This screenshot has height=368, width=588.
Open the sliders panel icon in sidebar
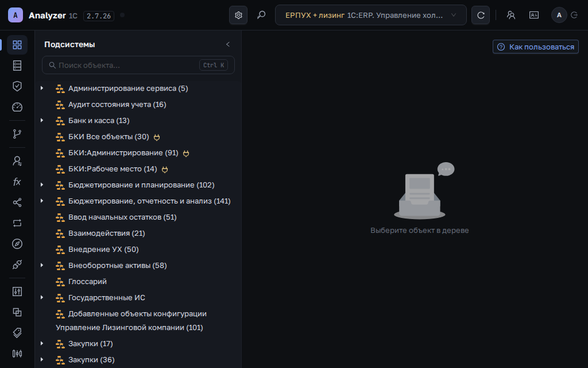pyautogui.click(x=17, y=292)
